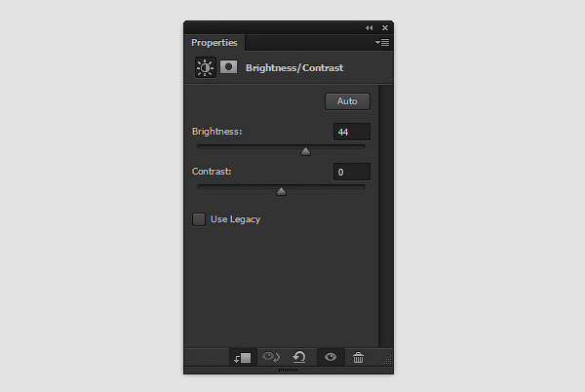Select the Properties tab
Screen dimensions: 585x392
tap(214, 43)
